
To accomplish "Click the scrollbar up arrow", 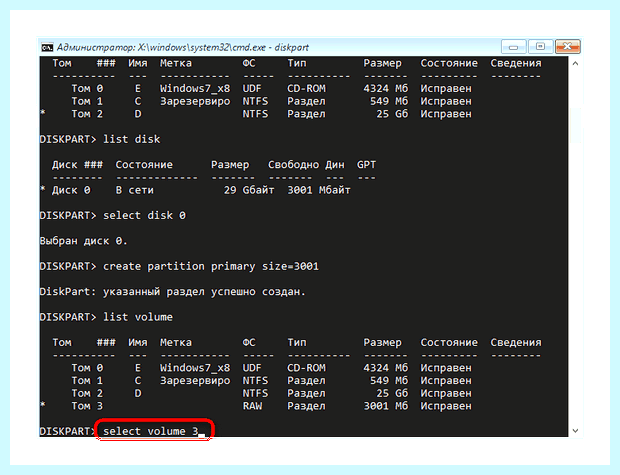I will (x=575, y=63).
